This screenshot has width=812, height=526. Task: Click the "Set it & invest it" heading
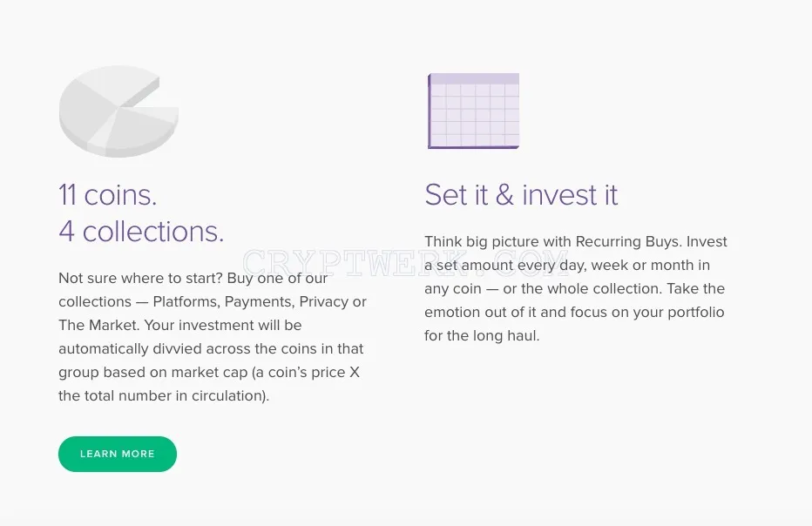pyautogui.click(x=521, y=195)
